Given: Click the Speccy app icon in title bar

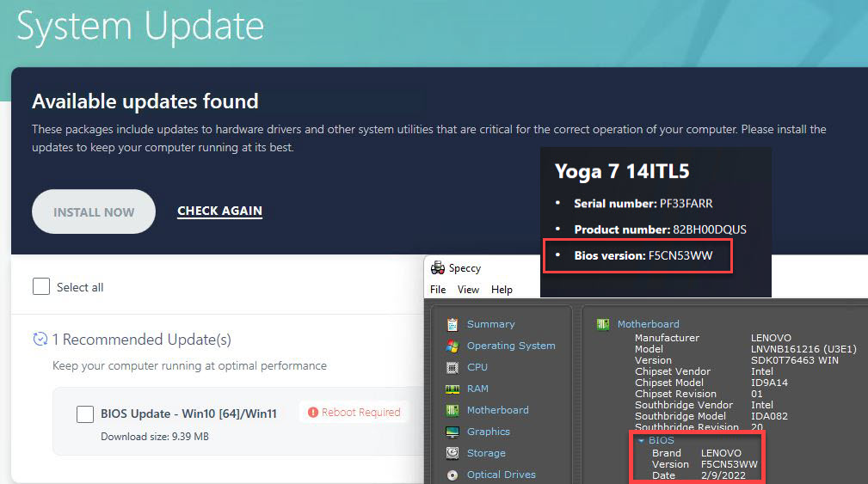Looking at the screenshot, I should click(438, 267).
